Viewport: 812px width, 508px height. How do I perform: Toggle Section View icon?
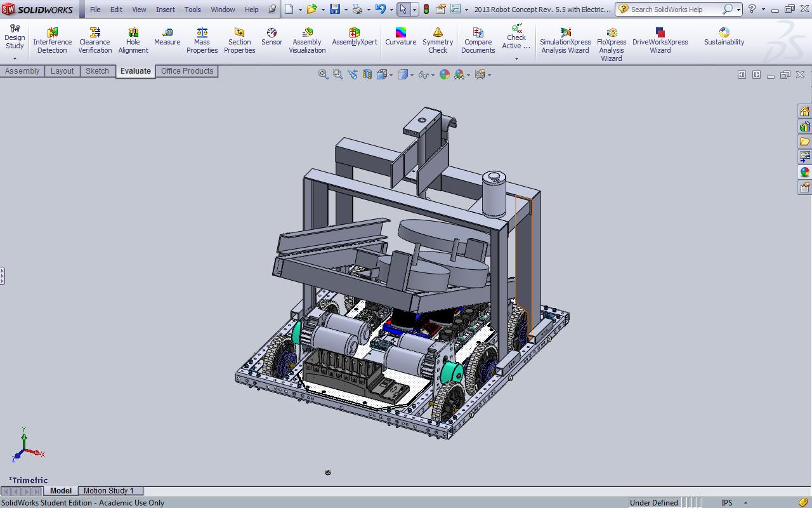(367, 74)
